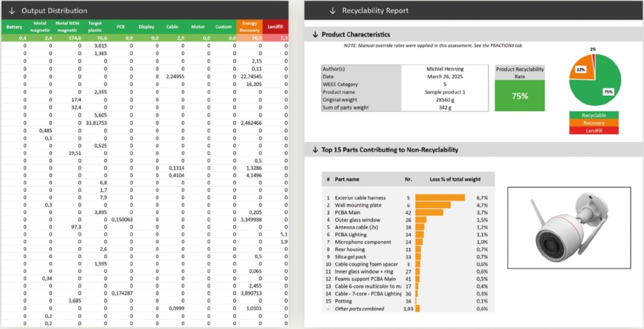This screenshot has height=329, width=644.
Task: Select the Energy Recovery column header
Action: pyautogui.click(x=250, y=27)
